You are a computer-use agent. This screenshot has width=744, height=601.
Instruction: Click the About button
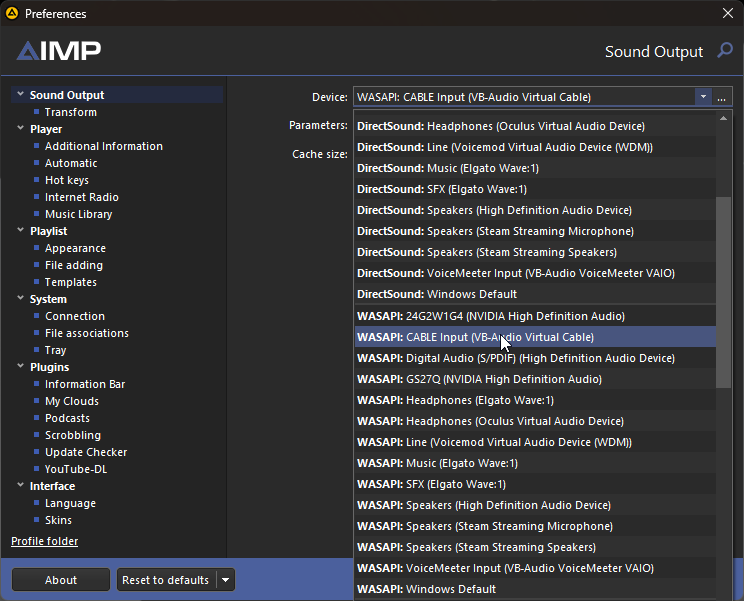coord(61,580)
